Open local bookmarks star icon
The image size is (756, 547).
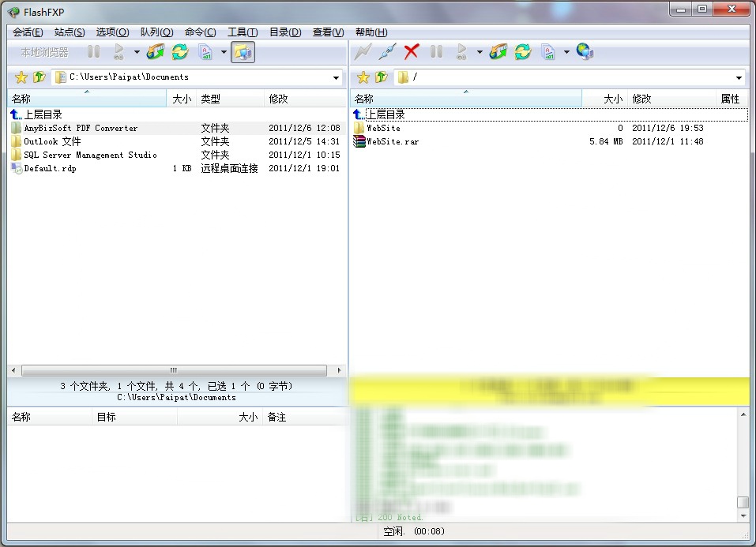point(21,77)
